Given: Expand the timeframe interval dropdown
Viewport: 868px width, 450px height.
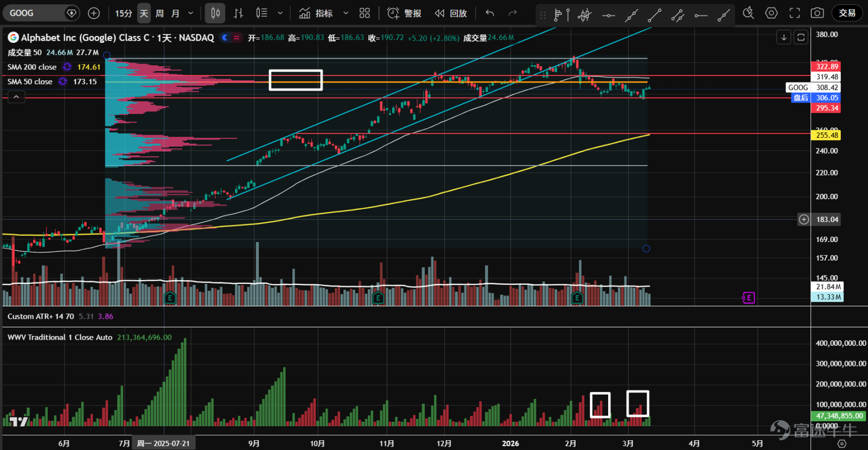Looking at the screenshot, I should coord(190,13).
